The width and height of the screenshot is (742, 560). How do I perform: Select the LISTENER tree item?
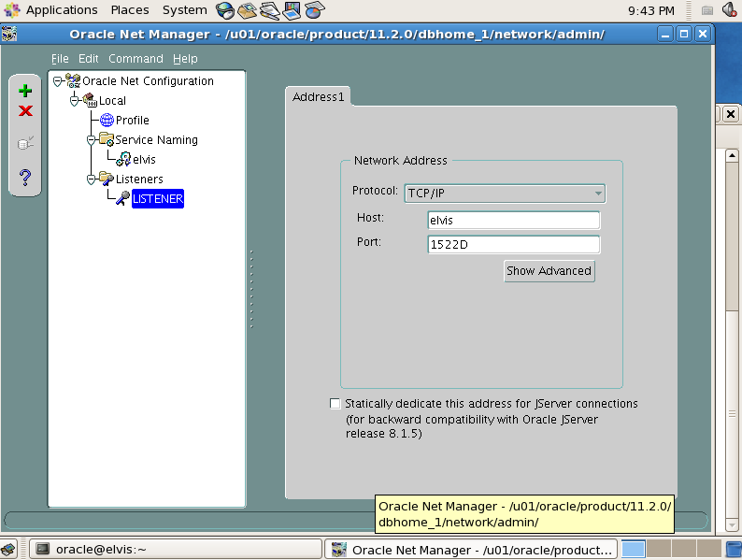tap(158, 199)
